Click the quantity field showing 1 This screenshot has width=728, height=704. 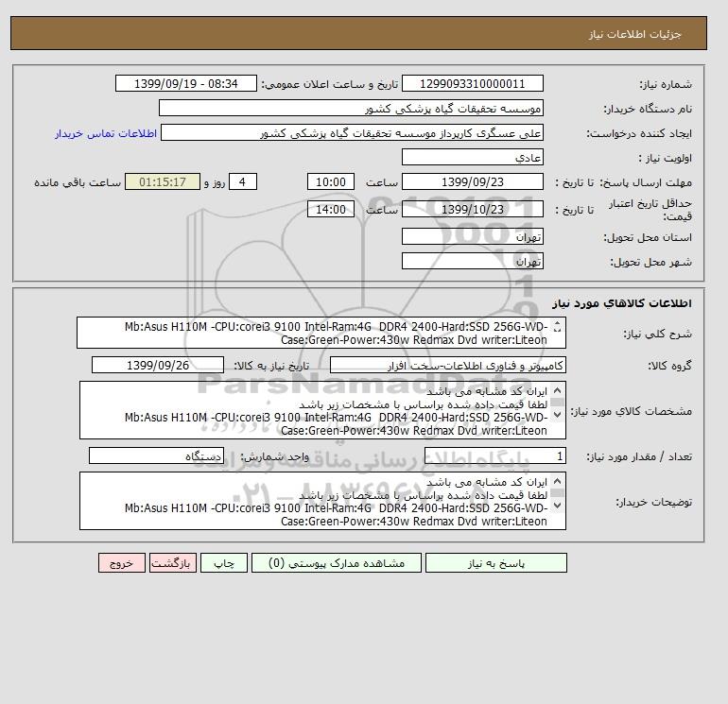tap(494, 456)
